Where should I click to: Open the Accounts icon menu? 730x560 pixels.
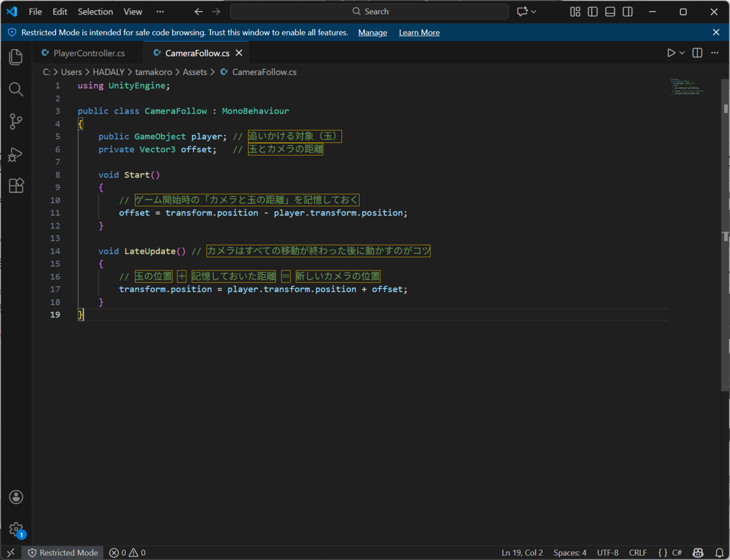16,497
